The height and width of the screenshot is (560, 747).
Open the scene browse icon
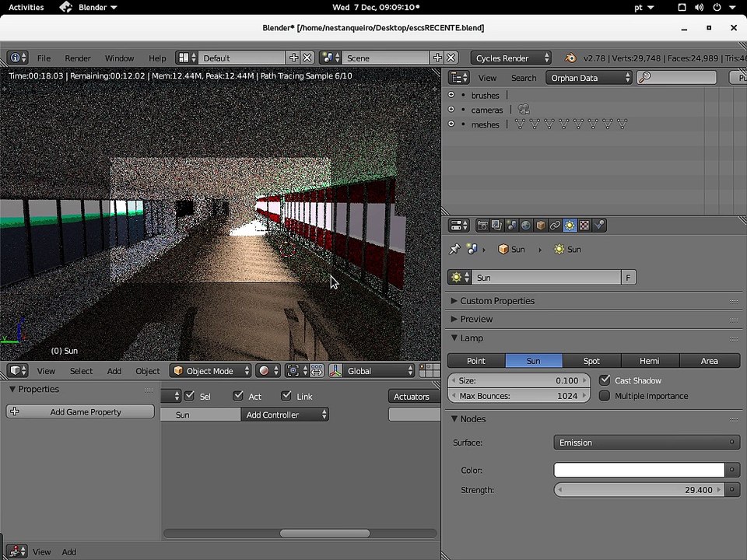330,58
